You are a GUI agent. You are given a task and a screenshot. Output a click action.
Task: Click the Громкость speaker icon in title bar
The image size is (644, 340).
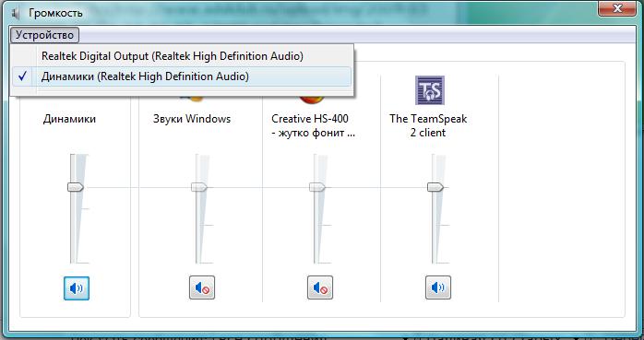click(x=16, y=14)
